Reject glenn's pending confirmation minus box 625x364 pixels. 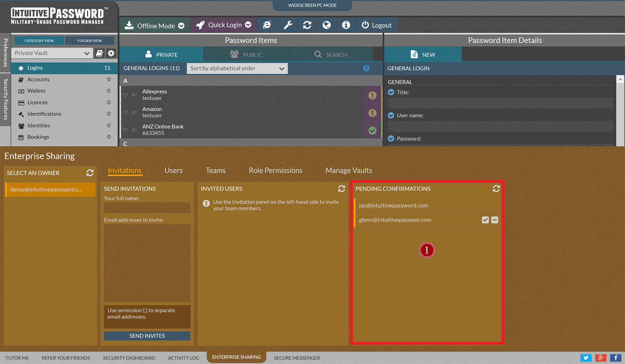[x=495, y=220]
